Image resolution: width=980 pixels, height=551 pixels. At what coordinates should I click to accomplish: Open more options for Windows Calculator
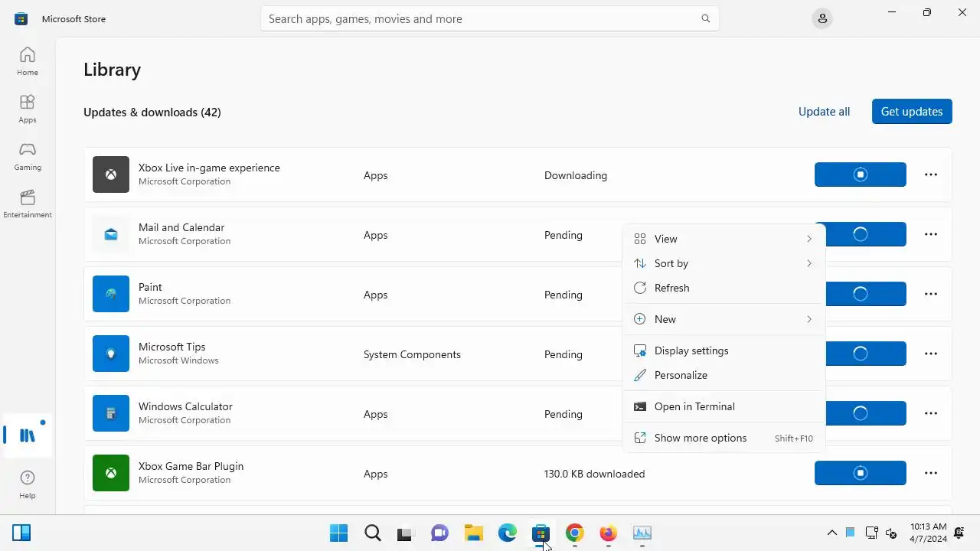point(931,413)
